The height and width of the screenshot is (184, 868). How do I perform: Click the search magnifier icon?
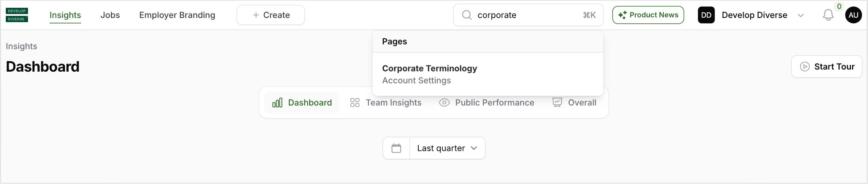pyautogui.click(x=467, y=15)
